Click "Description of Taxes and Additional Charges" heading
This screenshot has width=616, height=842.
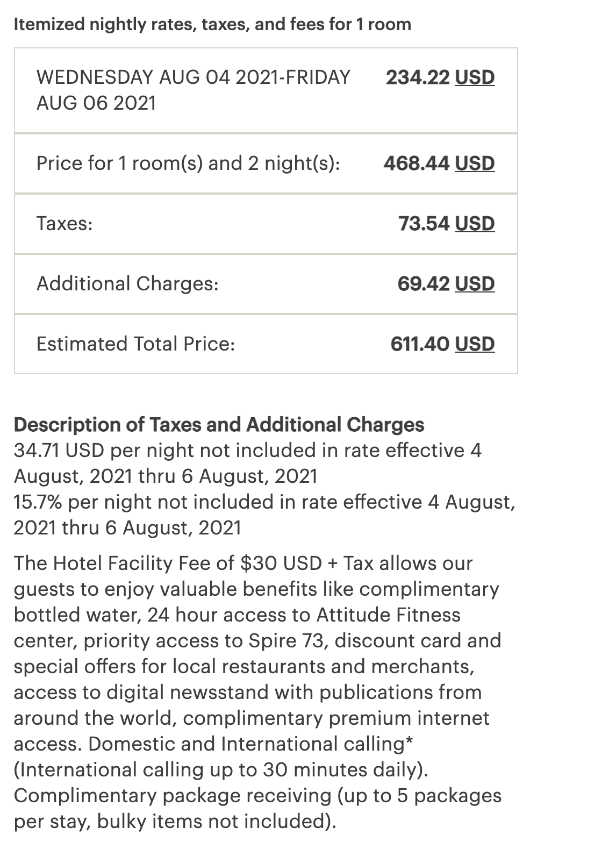219,425
